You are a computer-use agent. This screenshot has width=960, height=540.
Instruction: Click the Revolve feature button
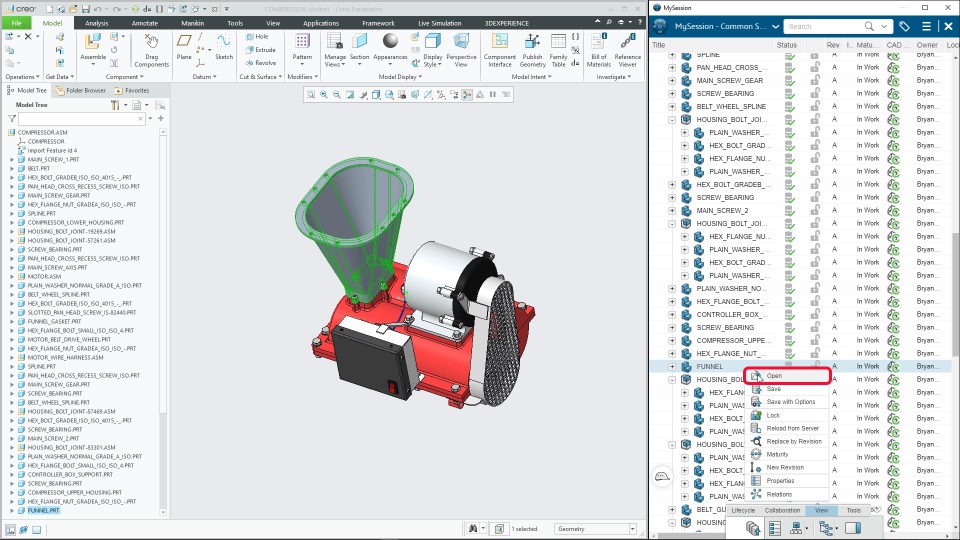(x=261, y=62)
